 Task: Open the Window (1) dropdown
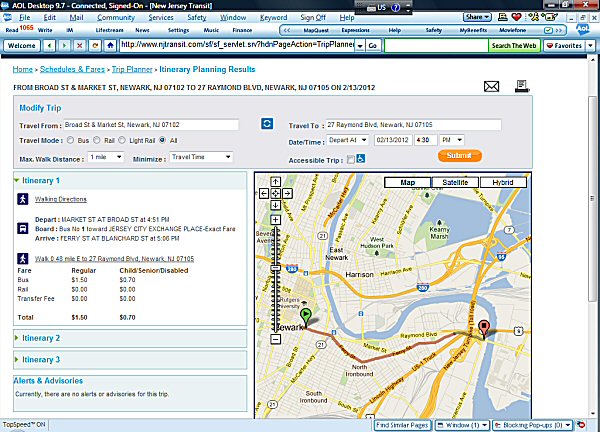(463, 425)
